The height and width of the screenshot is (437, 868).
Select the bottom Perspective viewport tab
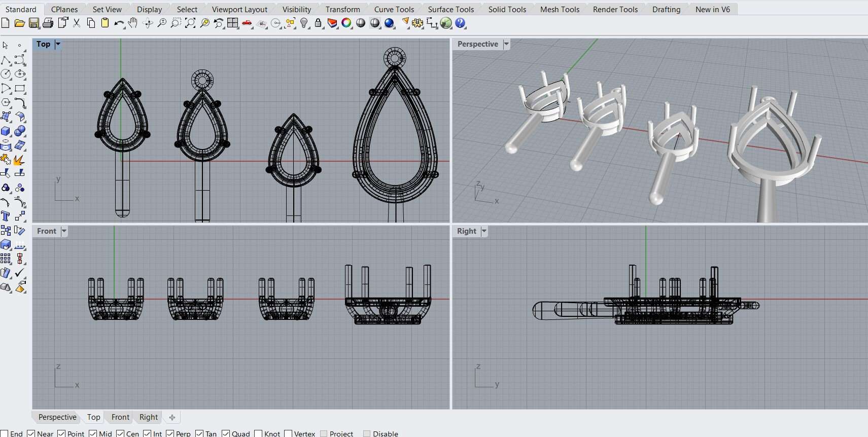click(x=57, y=417)
